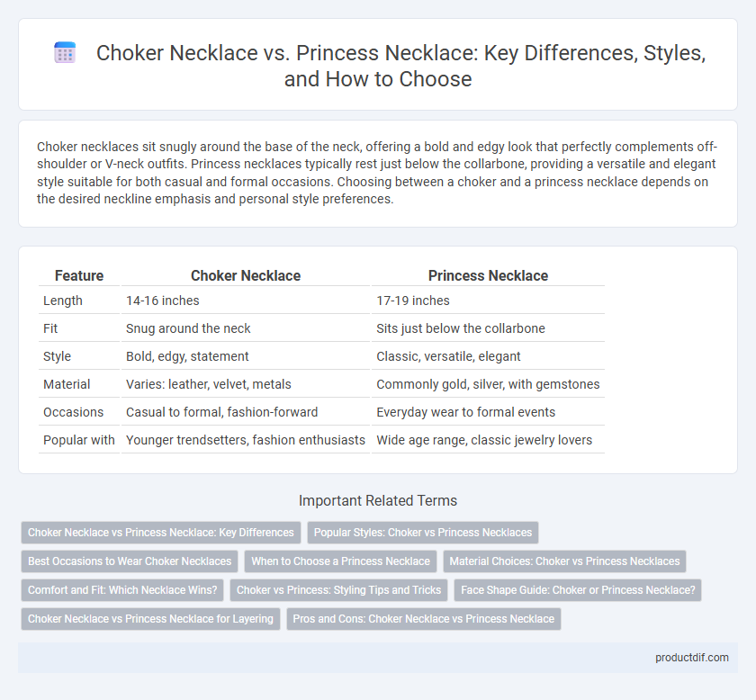Select the 'Feature' column header
Image resolution: width=756 pixels, height=700 pixels.
click(x=79, y=275)
